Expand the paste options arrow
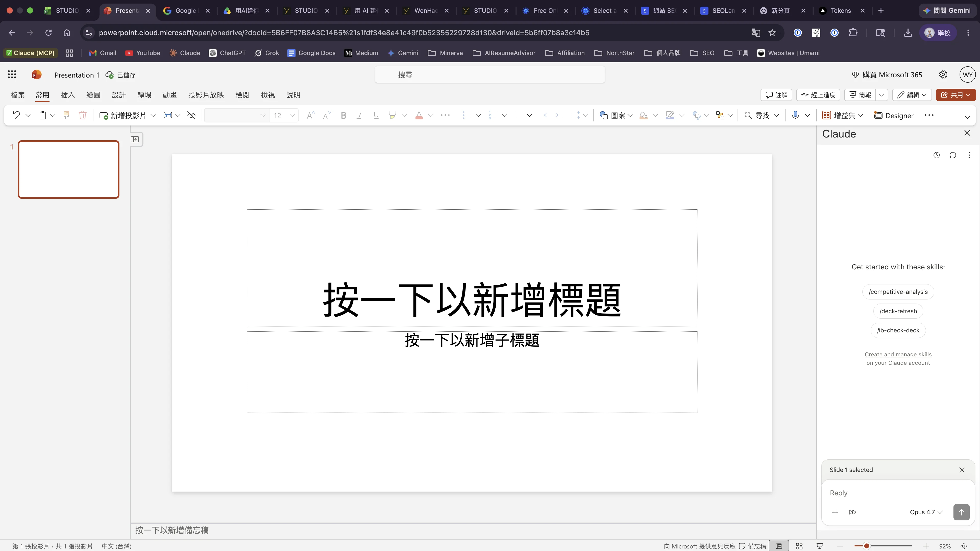The image size is (980, 551). pyautogui.click(x=53, y=115)
